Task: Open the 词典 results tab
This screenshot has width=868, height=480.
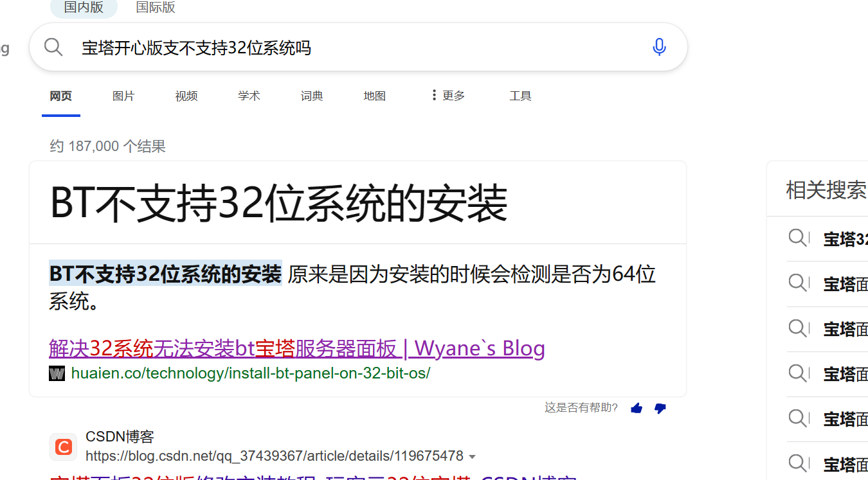Action: tap(312, 96)
